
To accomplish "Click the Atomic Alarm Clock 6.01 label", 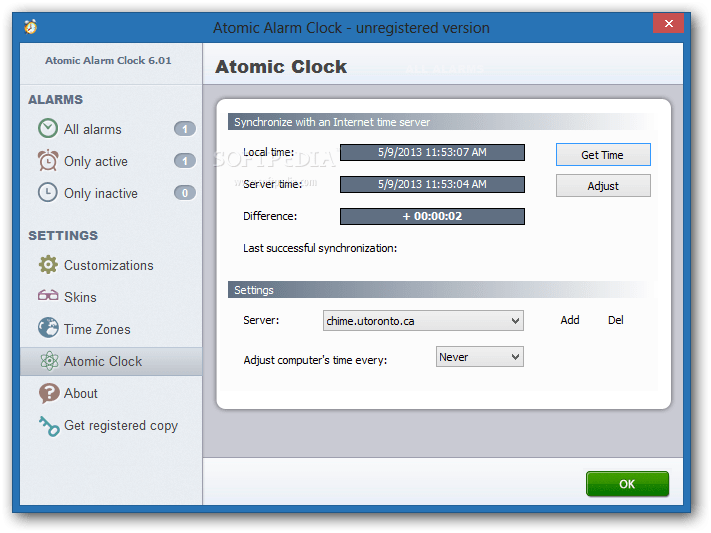I will (108, 60).
